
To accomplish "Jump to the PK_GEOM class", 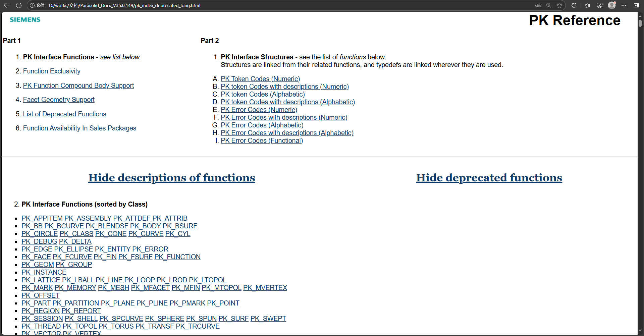I will coord(38,265).
